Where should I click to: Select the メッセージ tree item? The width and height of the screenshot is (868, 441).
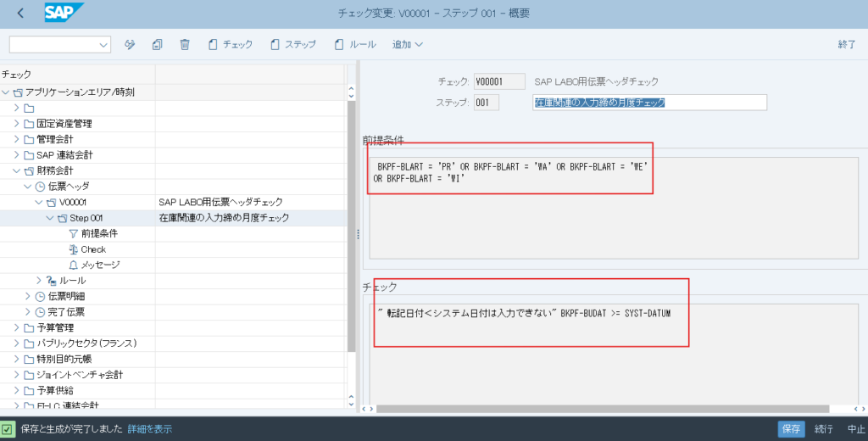[x=100, y=265]
